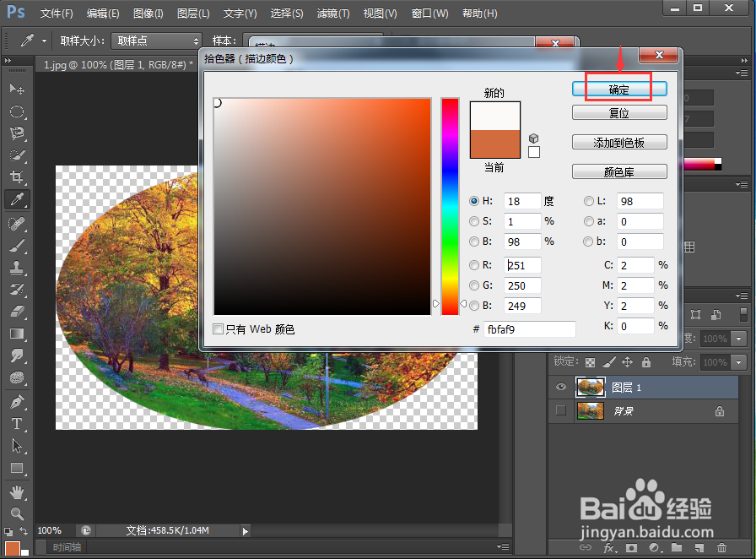Click the 确定 button
The width and height of the screenshot is (756, 559).
(619, 90)
